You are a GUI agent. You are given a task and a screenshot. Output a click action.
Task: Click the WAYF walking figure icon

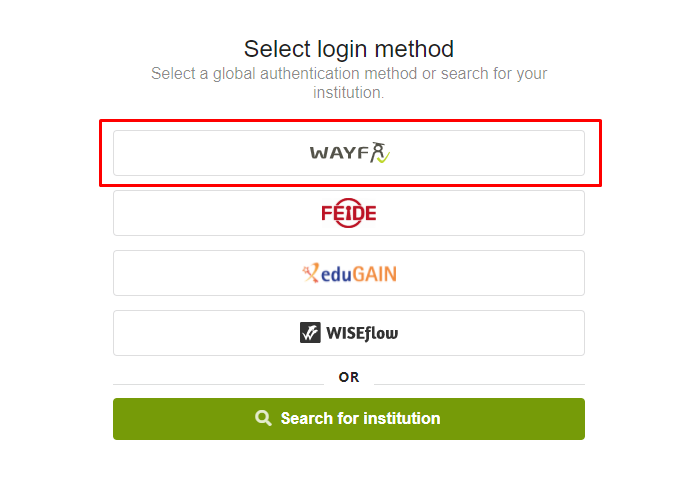pyautogui.click(x=377, y=152)
